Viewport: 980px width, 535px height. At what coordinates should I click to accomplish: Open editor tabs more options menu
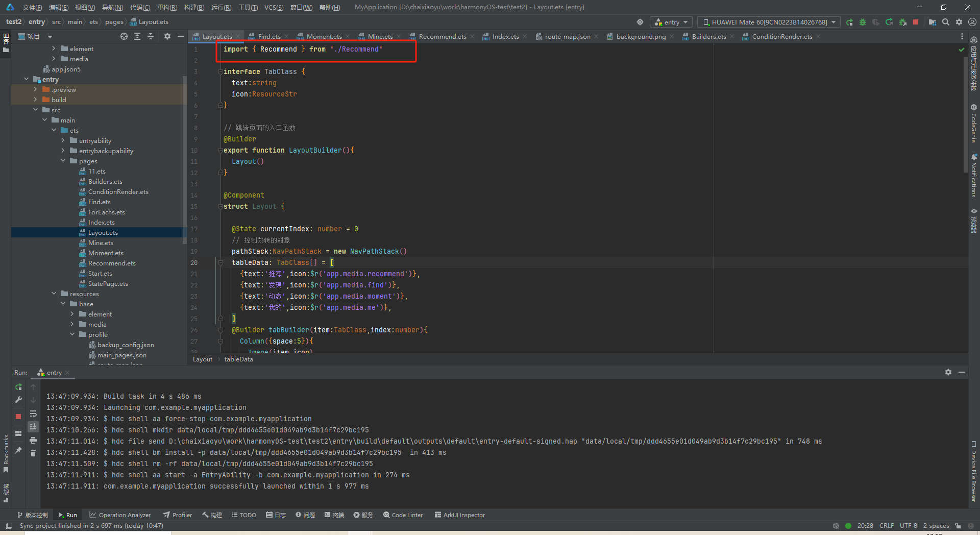pyautogui.click(x=962, y=36)
